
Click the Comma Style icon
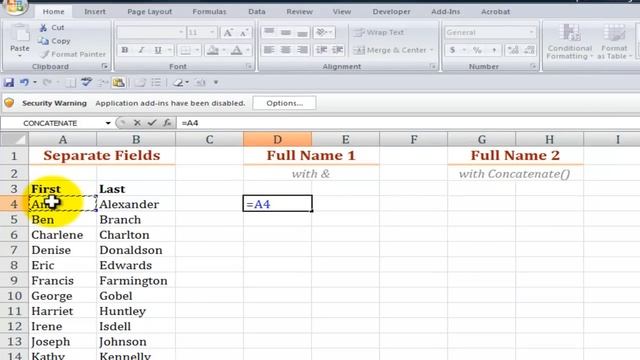pyautogui.click(x=494, y=50)
